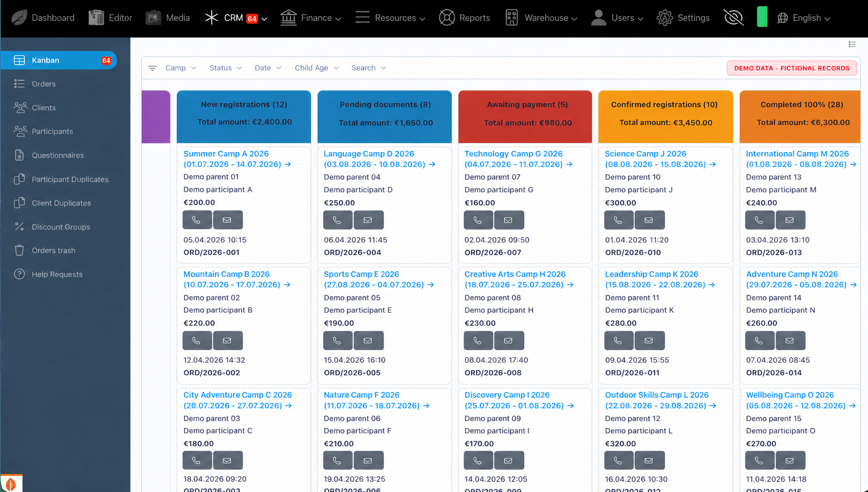Click phone icon on ORD/2026-004 card
The width and height of the screenshot is (868, 492).
click(337, 220)
